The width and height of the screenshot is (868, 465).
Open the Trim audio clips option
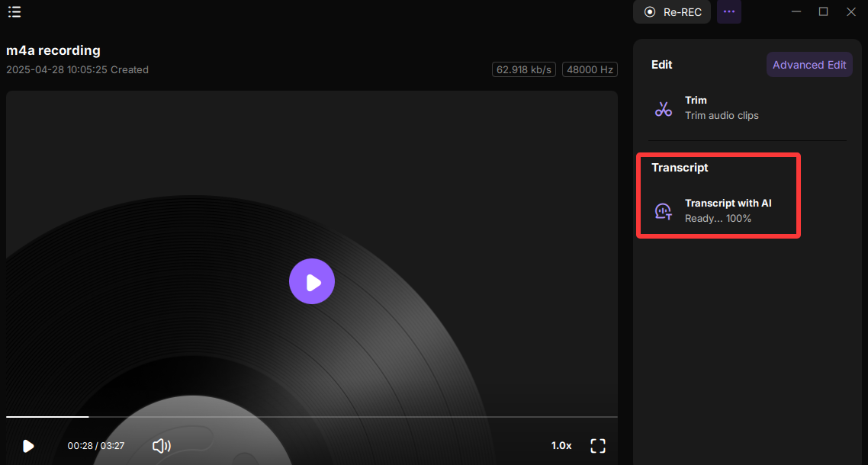click(721, 108)
